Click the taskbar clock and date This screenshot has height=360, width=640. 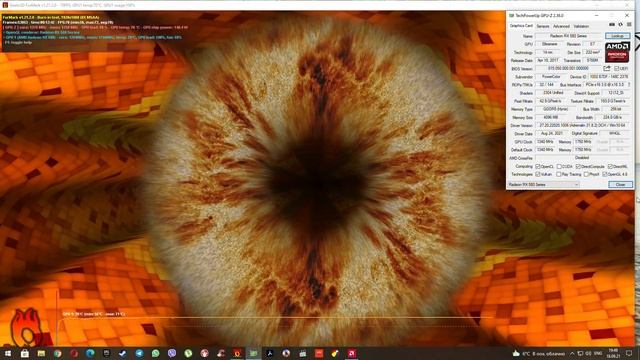tap(613, 353)
